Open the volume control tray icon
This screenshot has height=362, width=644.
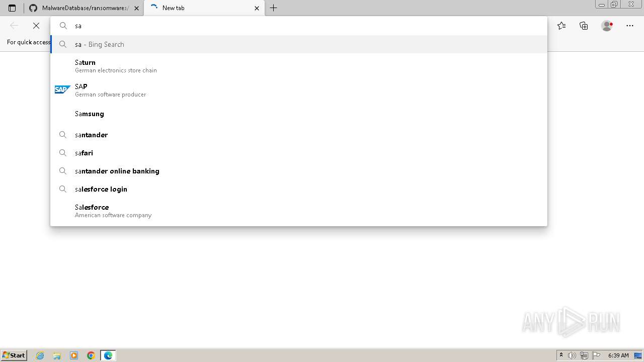pos(572,355)
